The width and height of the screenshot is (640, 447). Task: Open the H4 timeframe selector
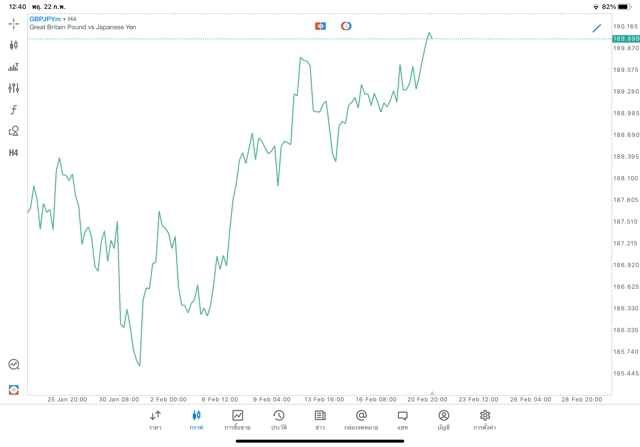[13, 153]
